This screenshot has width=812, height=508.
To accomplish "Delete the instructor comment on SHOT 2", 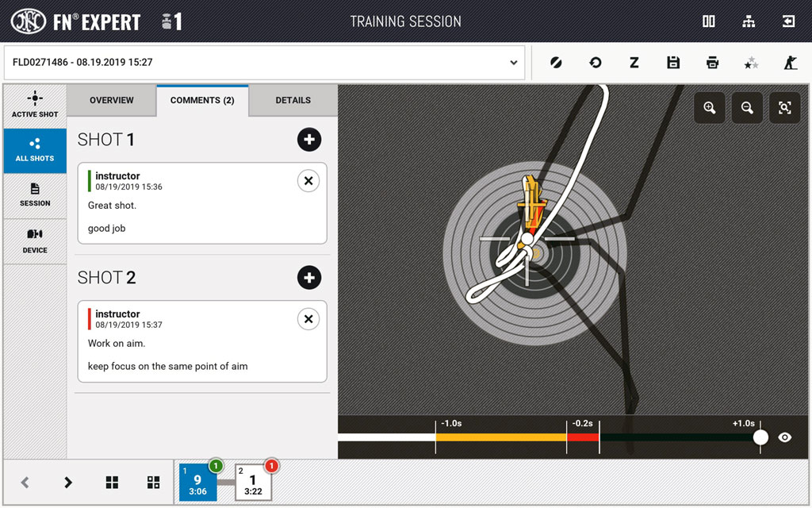I will pos(308,318).
